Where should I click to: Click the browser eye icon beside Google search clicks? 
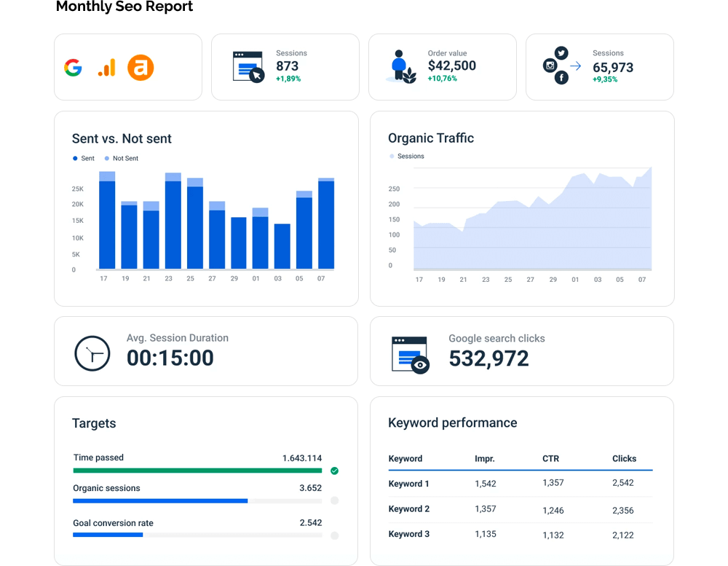click(411, 355)
